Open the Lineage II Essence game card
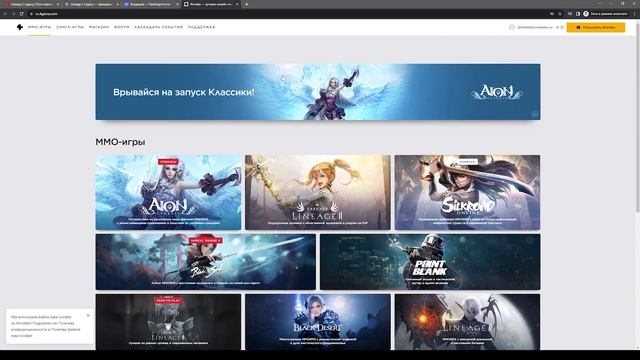Image resolution: width=640 pixels, height=360 pixels. pos(318,192)
